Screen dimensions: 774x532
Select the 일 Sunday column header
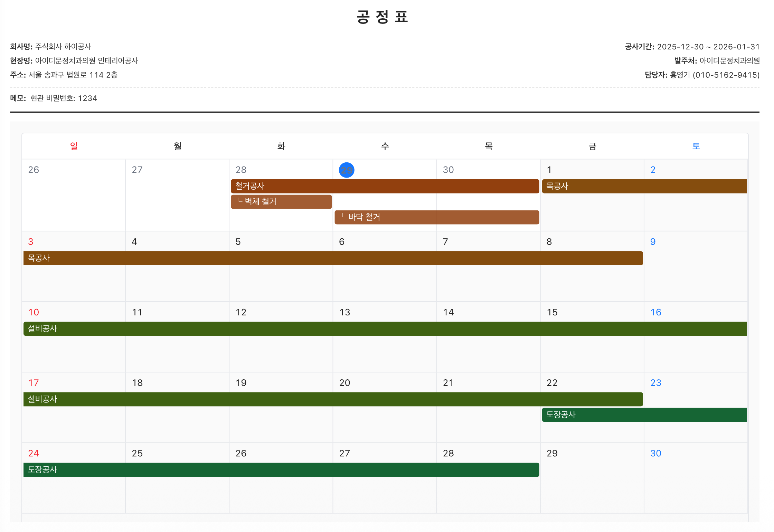pyautogui.click(x=74, y=146)
